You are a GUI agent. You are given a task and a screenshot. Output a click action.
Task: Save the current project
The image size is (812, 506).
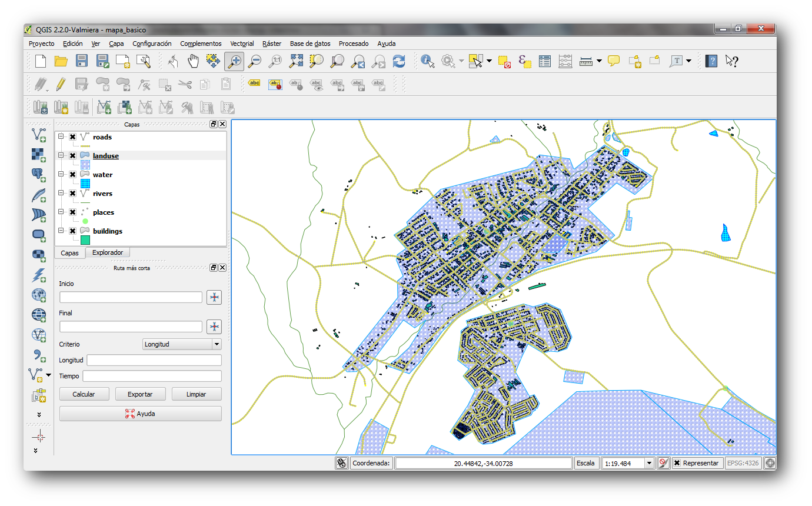coord(82,61)
